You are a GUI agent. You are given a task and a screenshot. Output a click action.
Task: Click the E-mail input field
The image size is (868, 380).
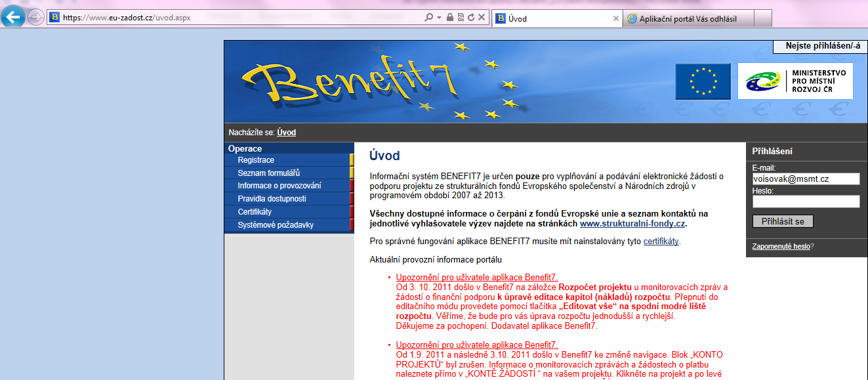point(806,179)
